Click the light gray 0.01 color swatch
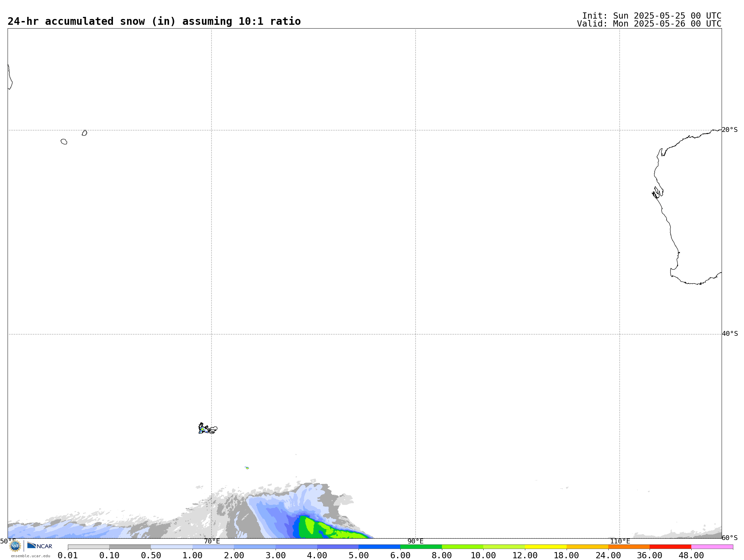This screenshot has height=560, width=744. (89, 547)
